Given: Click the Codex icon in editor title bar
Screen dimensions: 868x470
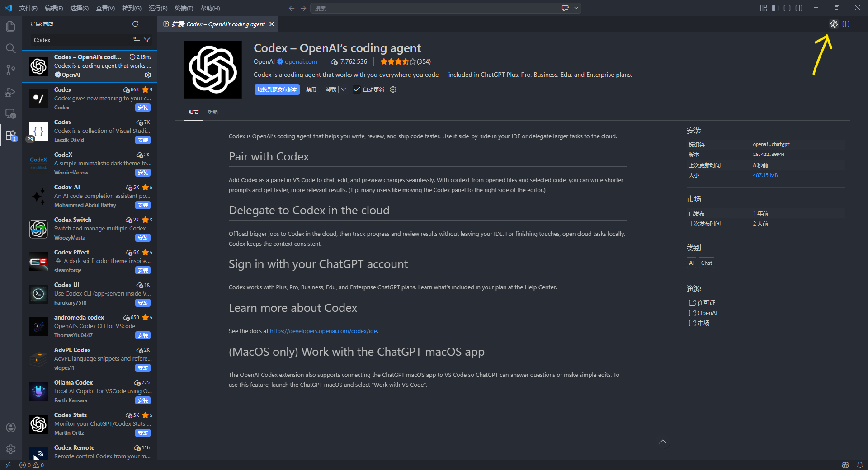Looking at the screenshot, I should (x=834, y=24).
